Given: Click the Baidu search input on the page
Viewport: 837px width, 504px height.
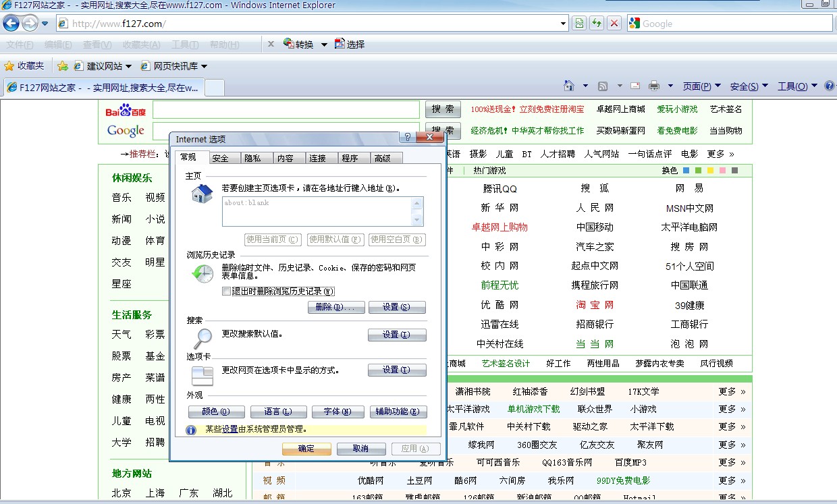Looking at the screenshot, I should pyautogui.click(x=286, y=110).
